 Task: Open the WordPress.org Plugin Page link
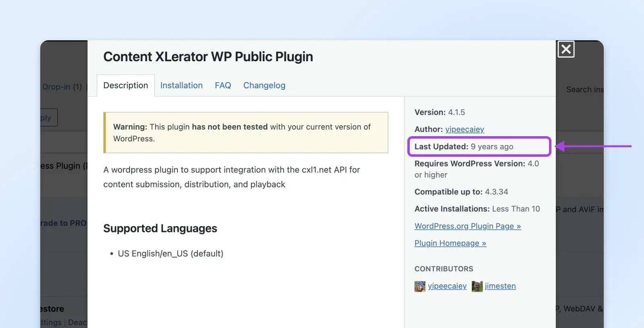point(467,226)
